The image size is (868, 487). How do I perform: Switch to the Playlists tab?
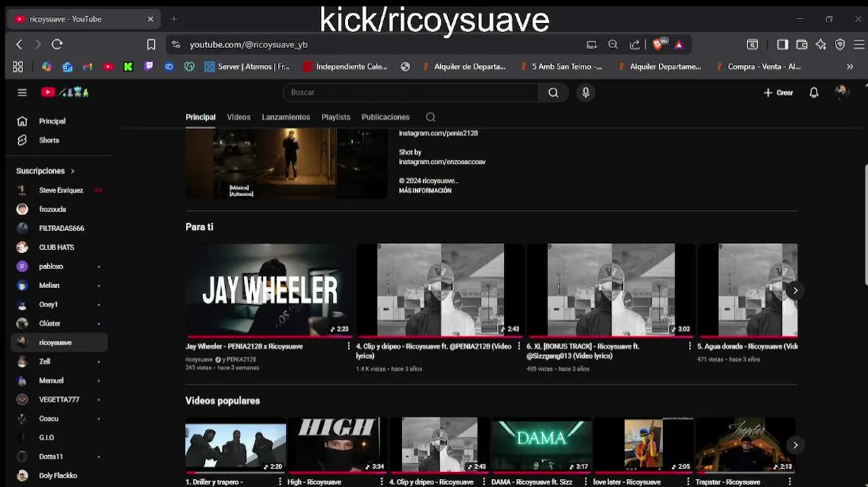click(x=336, y=117)
